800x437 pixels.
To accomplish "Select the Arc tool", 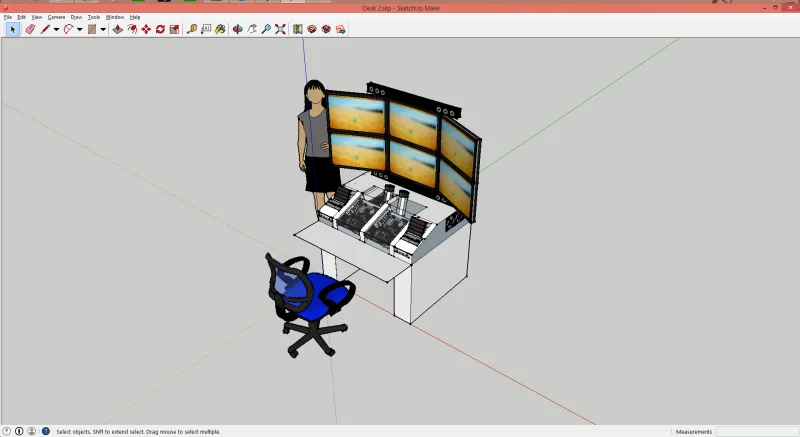I will [68, 29].
